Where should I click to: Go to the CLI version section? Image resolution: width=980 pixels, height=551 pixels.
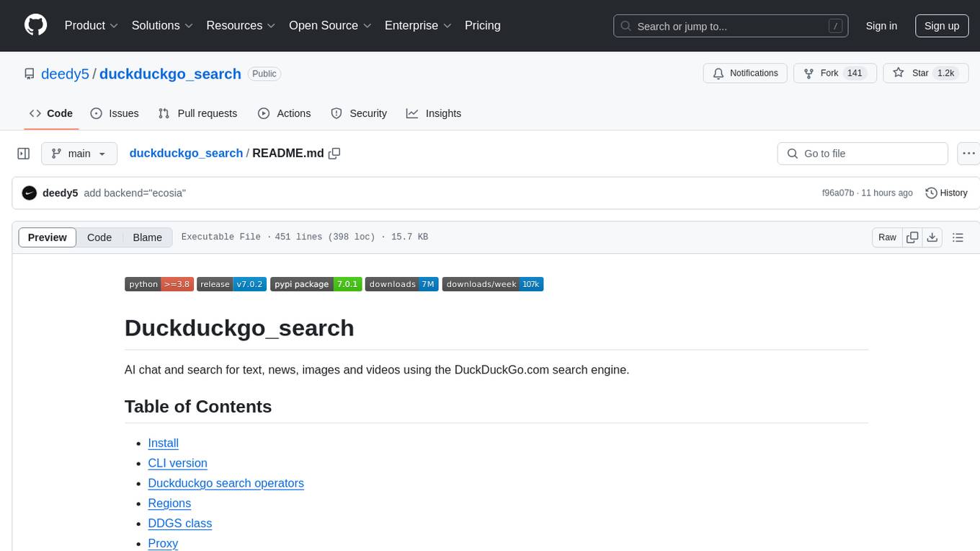[177, 463]
